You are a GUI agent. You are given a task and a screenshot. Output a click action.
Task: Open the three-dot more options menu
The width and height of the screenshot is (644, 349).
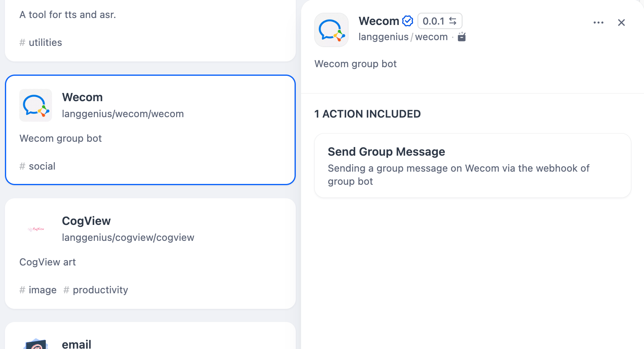click(x=598, y=23)
